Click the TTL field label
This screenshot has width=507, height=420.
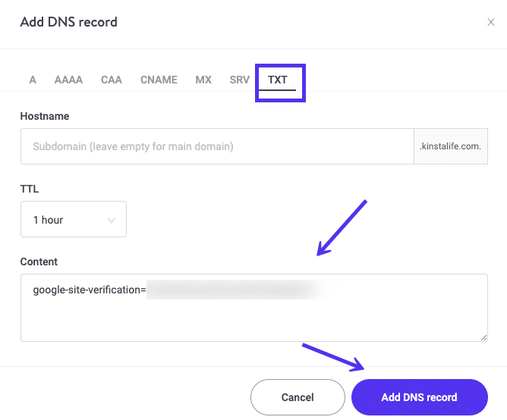30,190
